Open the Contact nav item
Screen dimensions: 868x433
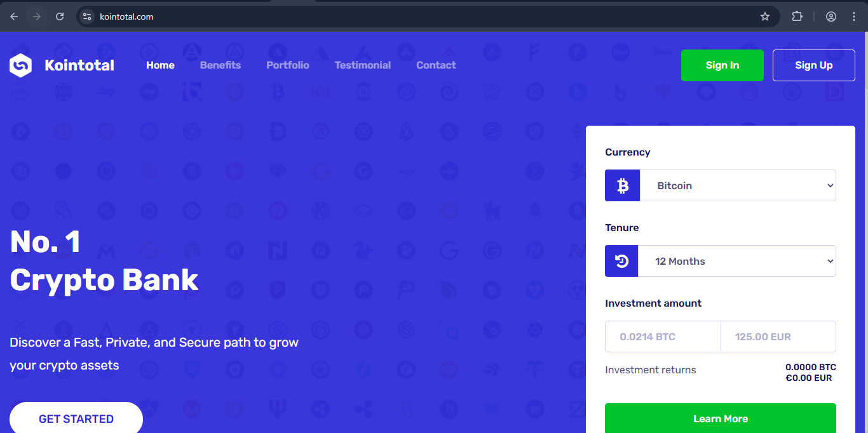[x=436, y=65]
